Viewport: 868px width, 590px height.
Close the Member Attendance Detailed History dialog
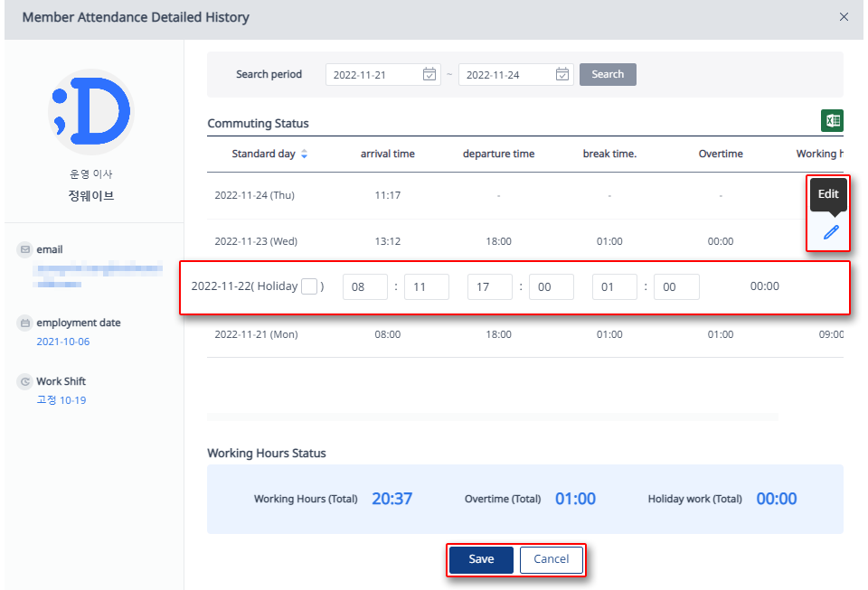pyautogui.click(x=844, y=16)
